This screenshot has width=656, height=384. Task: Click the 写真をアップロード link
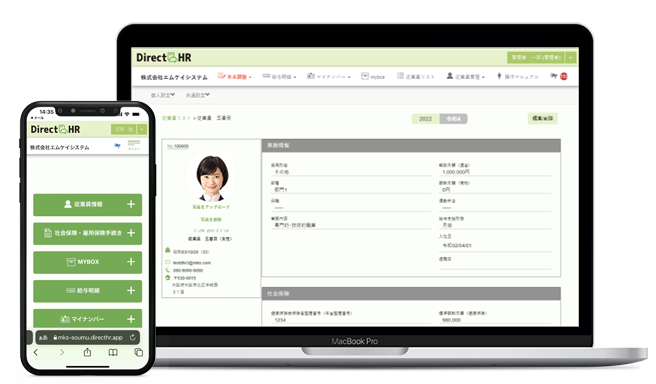[211, 207]
